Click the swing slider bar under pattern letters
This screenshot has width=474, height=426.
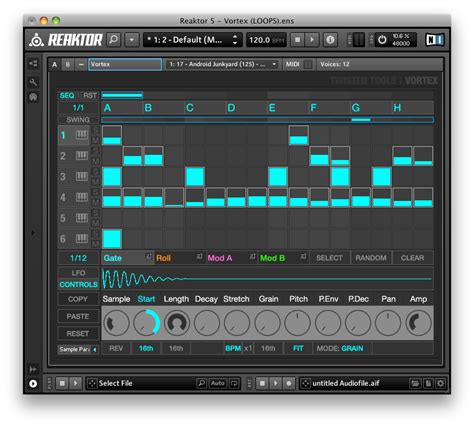click(267, 120)
